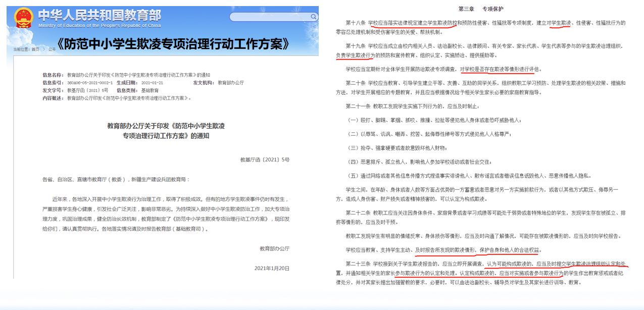Viewport: 644px width, 310px height.
Task: Click item （二）以辱骂、讥讽、嘲弄
Action: [429, 134]
